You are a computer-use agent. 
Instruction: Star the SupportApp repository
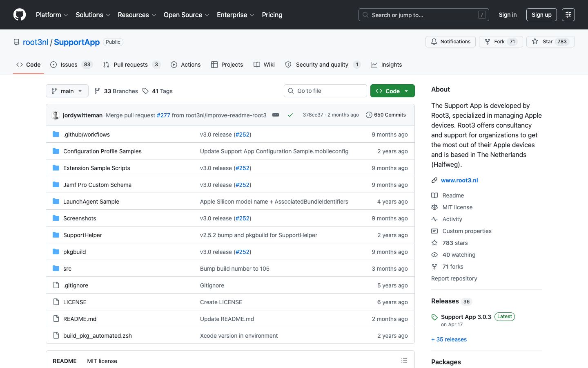(x=550, y=42)
